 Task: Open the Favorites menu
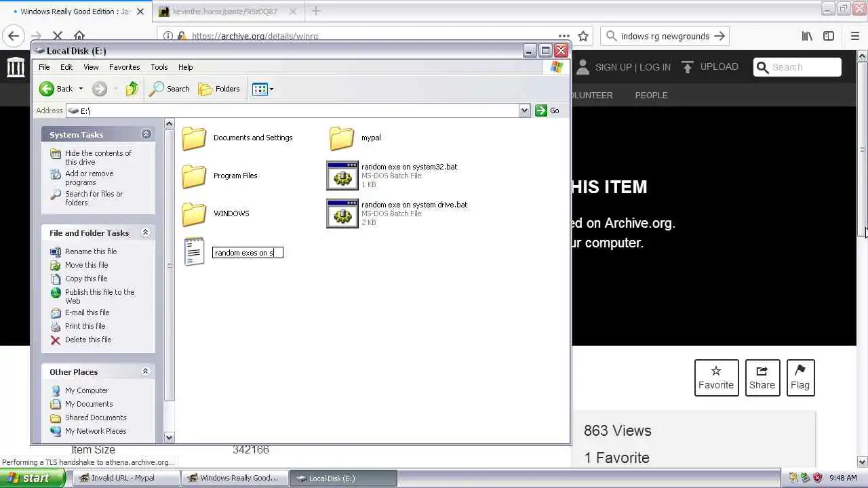[125, 67]
